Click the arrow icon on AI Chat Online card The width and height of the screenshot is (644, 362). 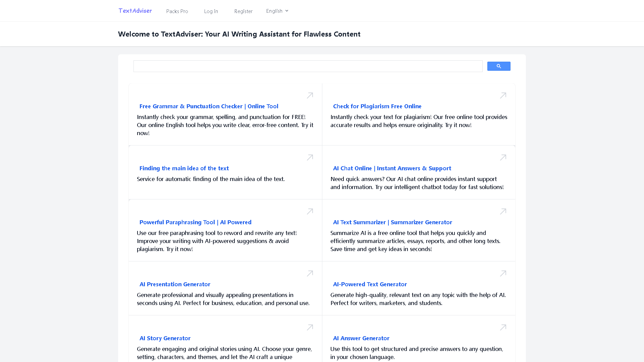point(503,158)
